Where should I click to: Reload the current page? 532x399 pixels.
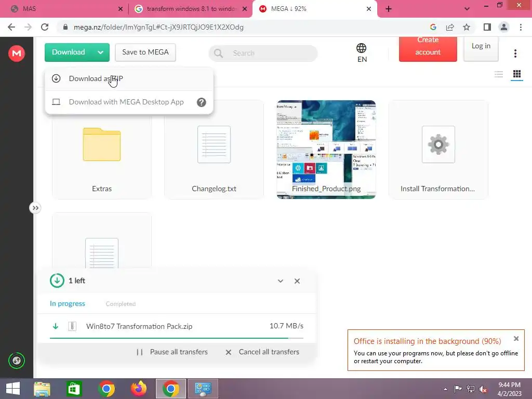tap(45, 27)
